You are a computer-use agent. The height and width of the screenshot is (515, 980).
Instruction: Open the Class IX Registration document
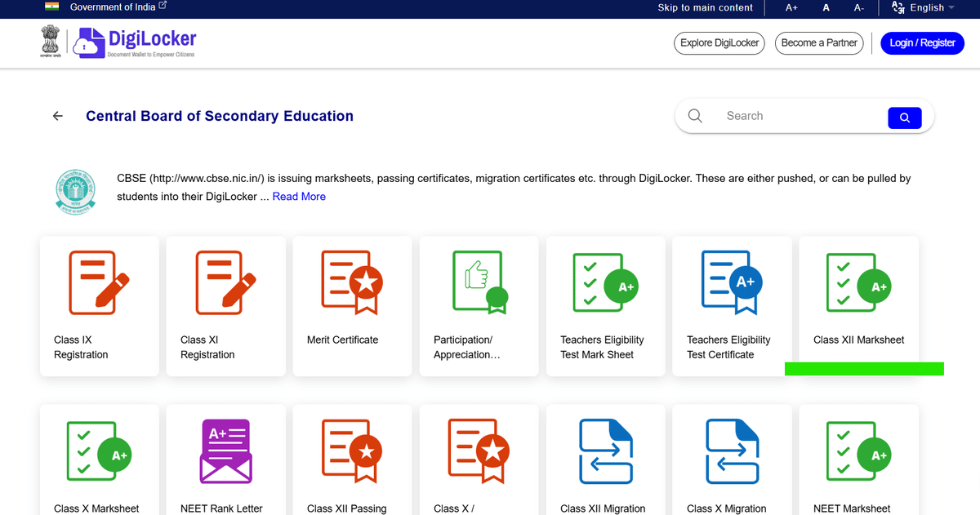coord(99,306)
